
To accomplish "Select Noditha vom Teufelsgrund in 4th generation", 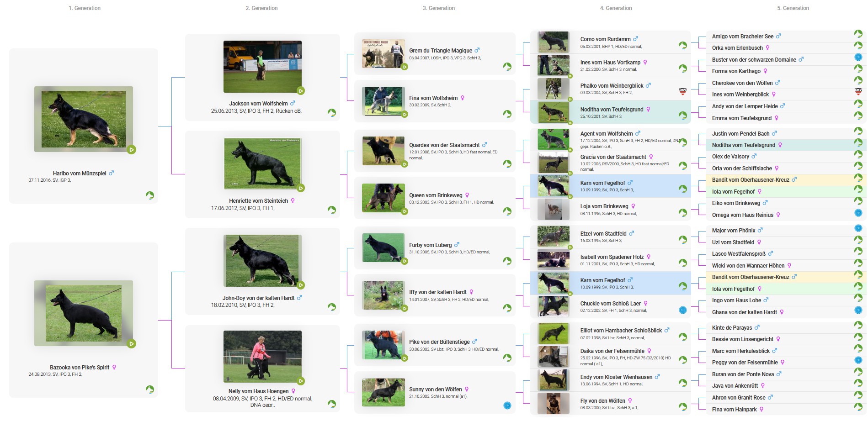I will (x=612, y=110).
